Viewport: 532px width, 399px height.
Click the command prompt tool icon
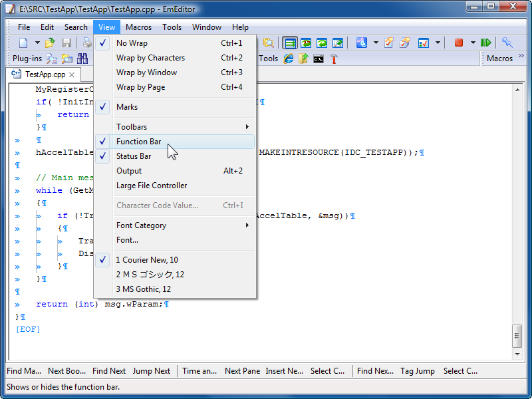pyautogui.click(x=319, y=59)
